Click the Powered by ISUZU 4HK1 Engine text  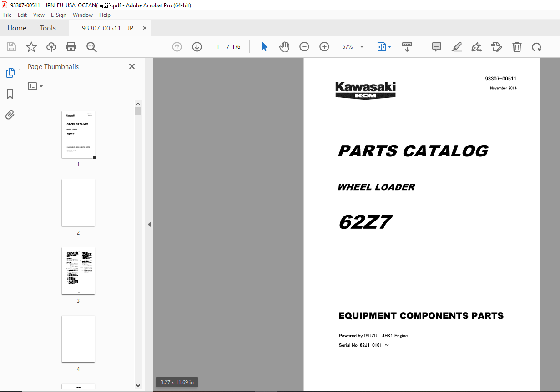[x=373, y=336]
